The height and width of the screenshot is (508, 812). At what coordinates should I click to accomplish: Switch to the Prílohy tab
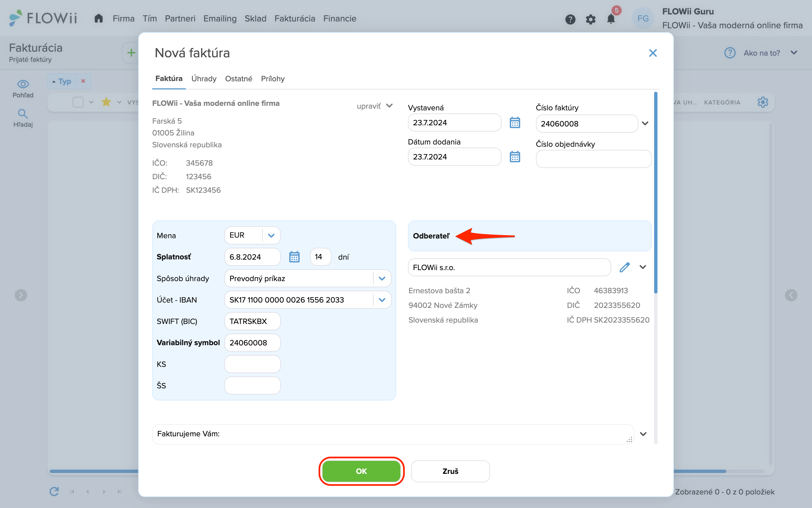(273, 79)
